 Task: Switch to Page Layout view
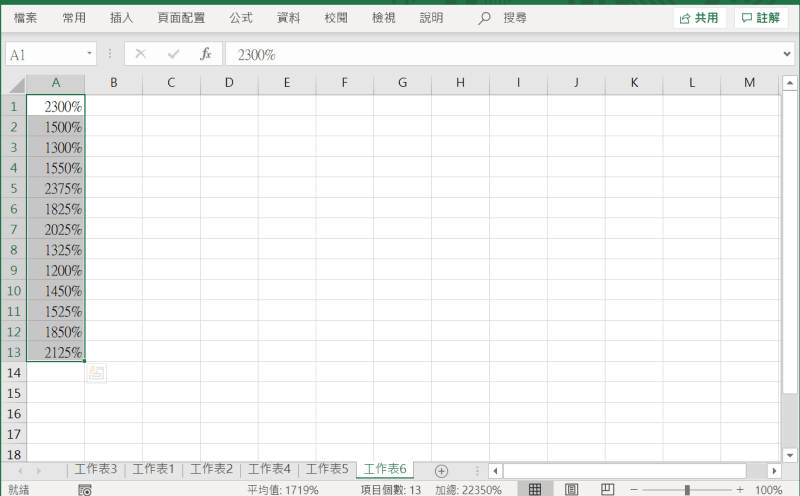[571, 490]
